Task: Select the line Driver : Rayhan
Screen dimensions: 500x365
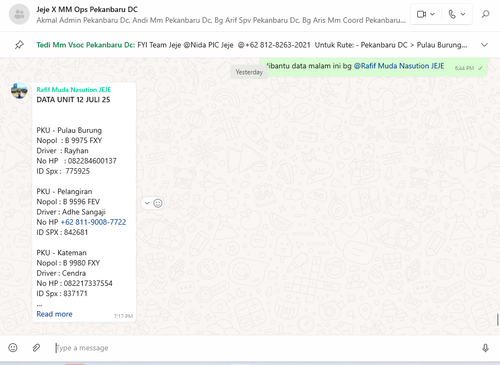Action: pos(62,151)
